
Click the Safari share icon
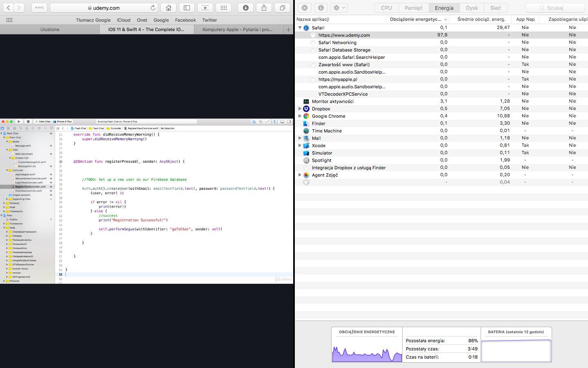tap(264, 8)
